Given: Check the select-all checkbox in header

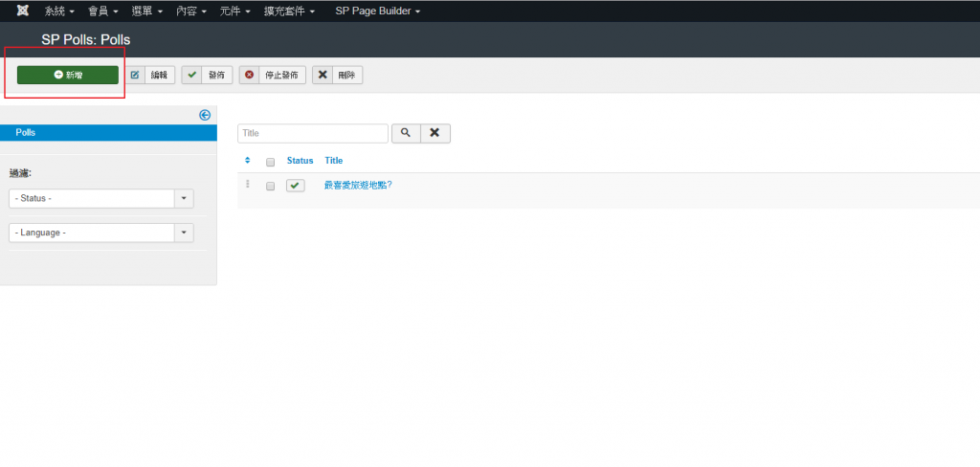Looking at the screenshot, I should pos(271,162).
